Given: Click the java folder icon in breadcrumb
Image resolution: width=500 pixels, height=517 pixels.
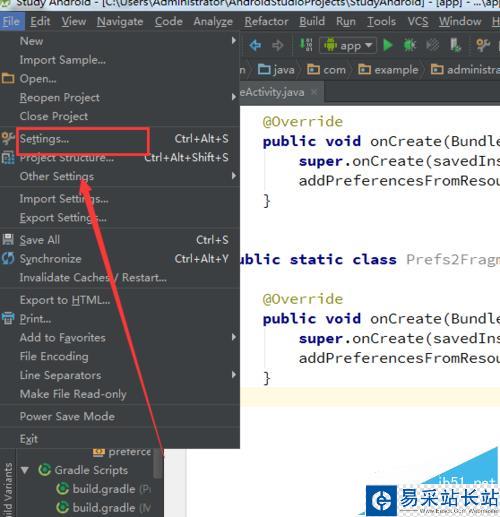Looking at the screenshot, I should 264,70.
